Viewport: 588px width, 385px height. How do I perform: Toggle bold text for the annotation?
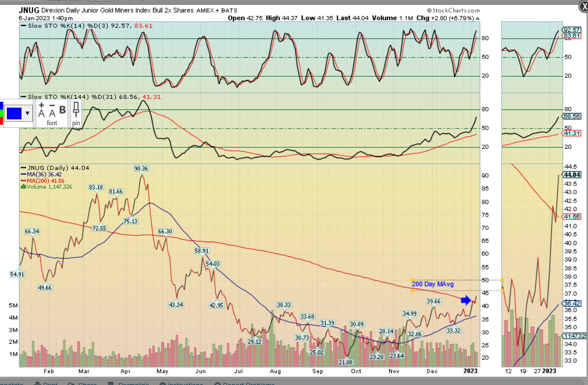62,110
